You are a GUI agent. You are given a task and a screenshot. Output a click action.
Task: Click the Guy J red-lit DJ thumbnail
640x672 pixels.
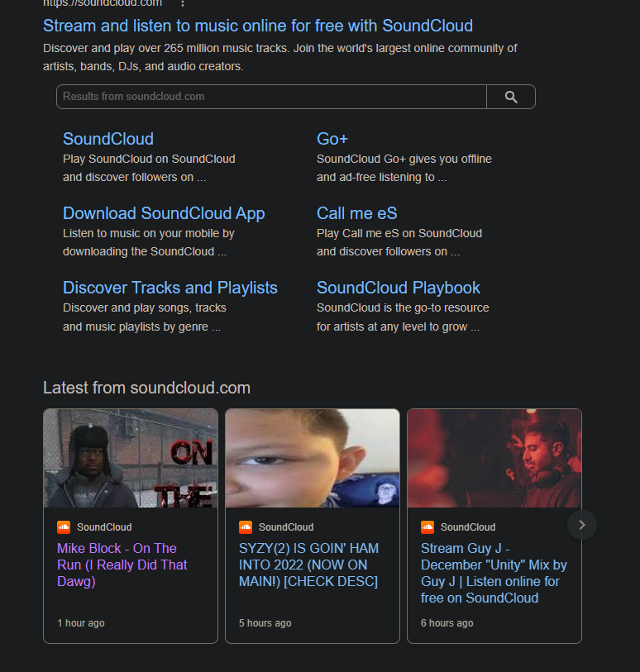[494, 458]
